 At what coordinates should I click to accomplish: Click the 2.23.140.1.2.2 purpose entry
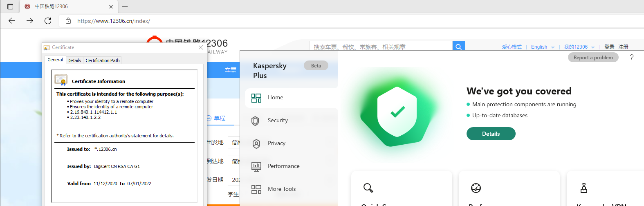click(x=85, y=117)
